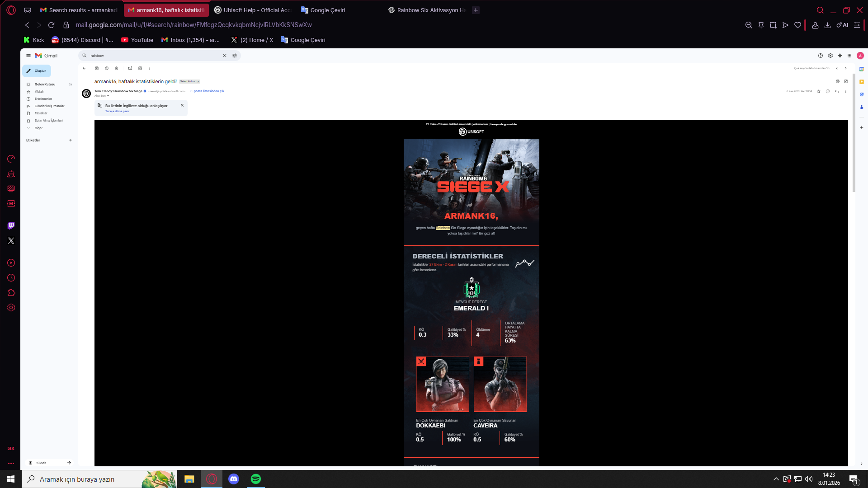
Task: Open Twitch in Opera sidebar
Action: pos(11,225)
